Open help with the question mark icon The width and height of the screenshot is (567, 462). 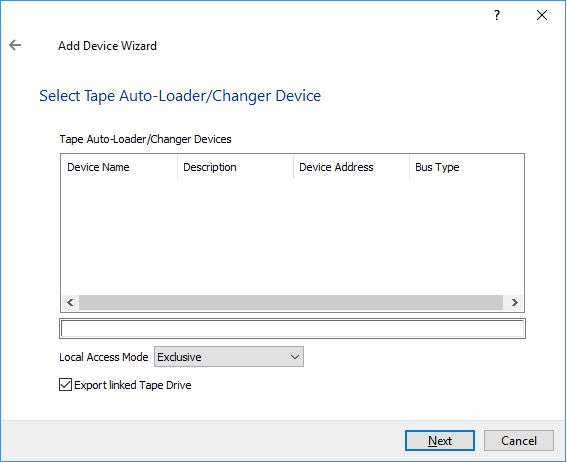[x=497, y=15]
